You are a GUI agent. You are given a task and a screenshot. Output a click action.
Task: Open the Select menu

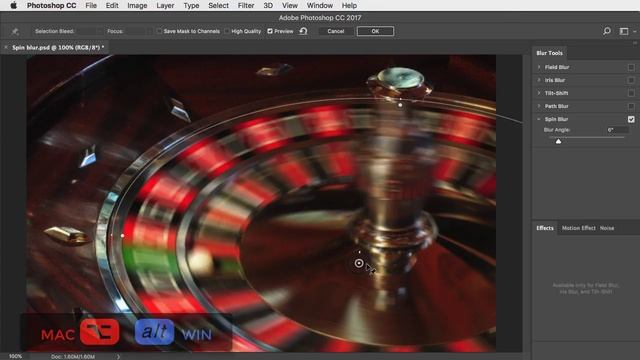click(218, 5)
